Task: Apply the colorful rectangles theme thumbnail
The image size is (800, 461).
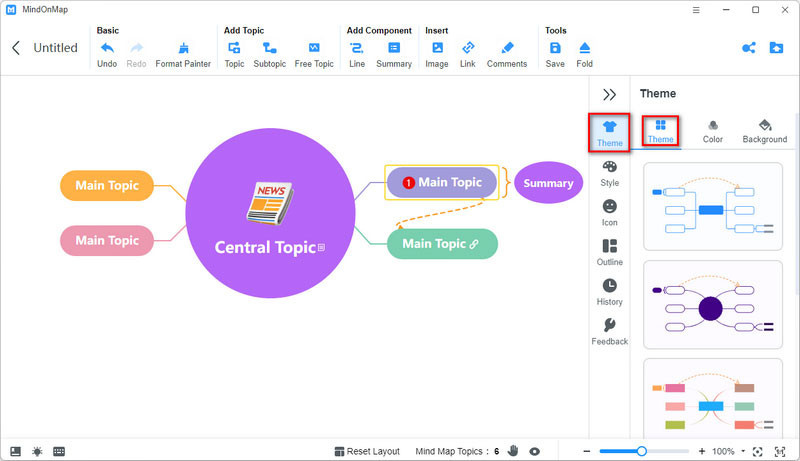Action: click(713, 398)
